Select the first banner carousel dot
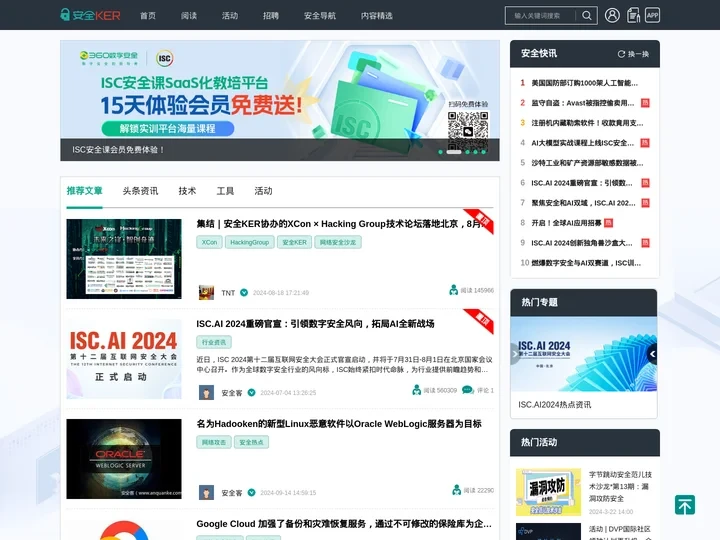The width and height of the screenshot is (720, 540). [x=440, y=152]
